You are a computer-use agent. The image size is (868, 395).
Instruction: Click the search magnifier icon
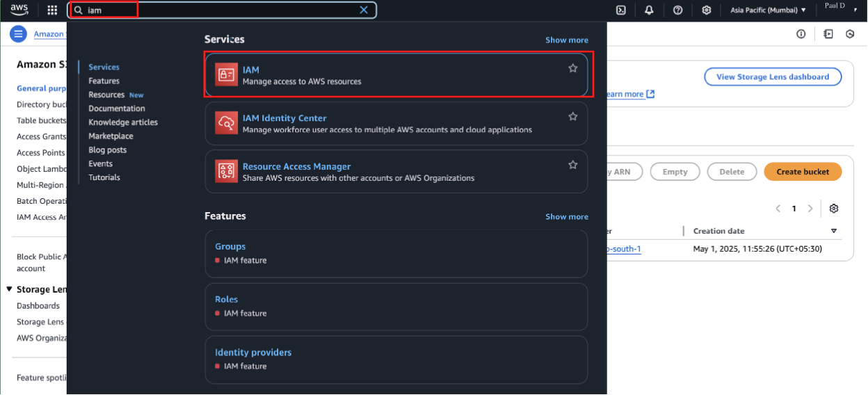pos(79,10)
